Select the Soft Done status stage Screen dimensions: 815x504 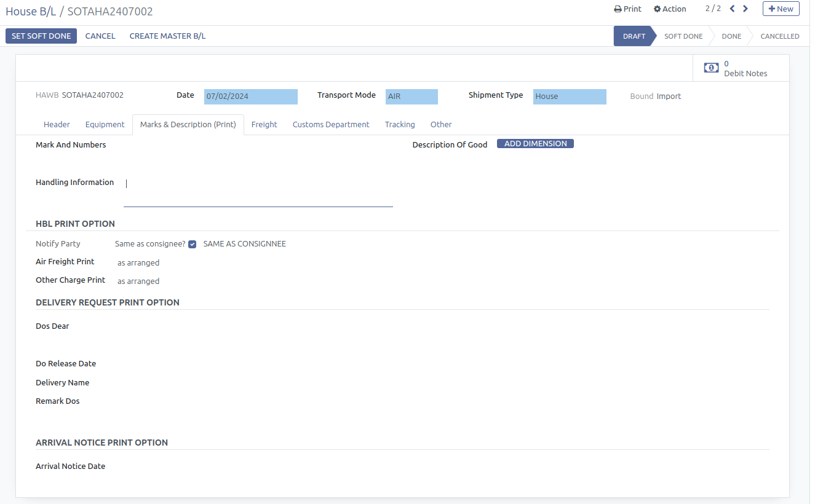pyautogui.click(x=683, y=36)
